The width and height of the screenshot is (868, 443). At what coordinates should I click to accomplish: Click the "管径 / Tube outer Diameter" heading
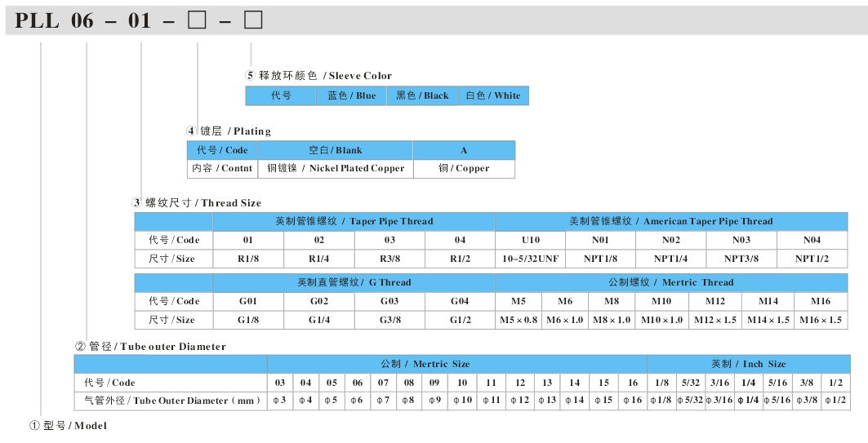pyautogui.click(x=150, y=347)
